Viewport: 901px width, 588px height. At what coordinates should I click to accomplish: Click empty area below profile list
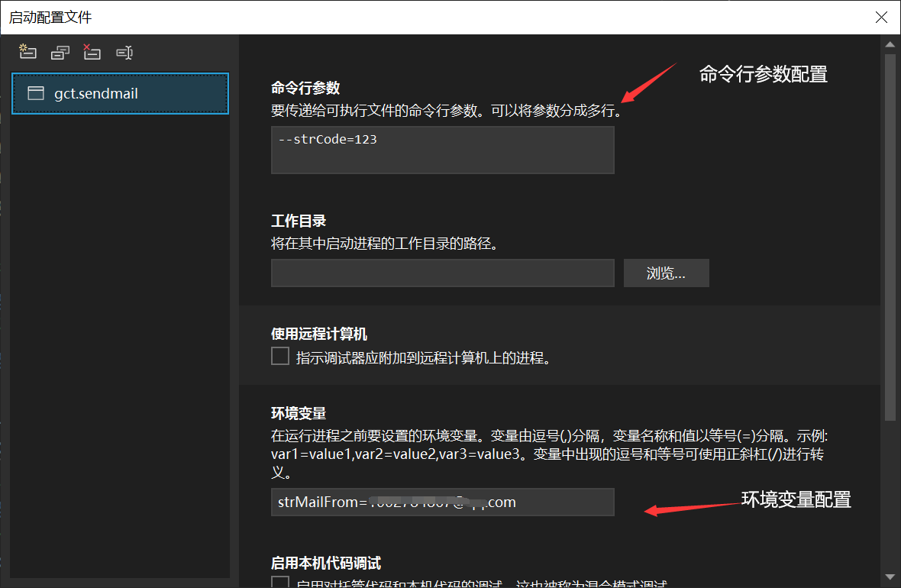(120, 344)
